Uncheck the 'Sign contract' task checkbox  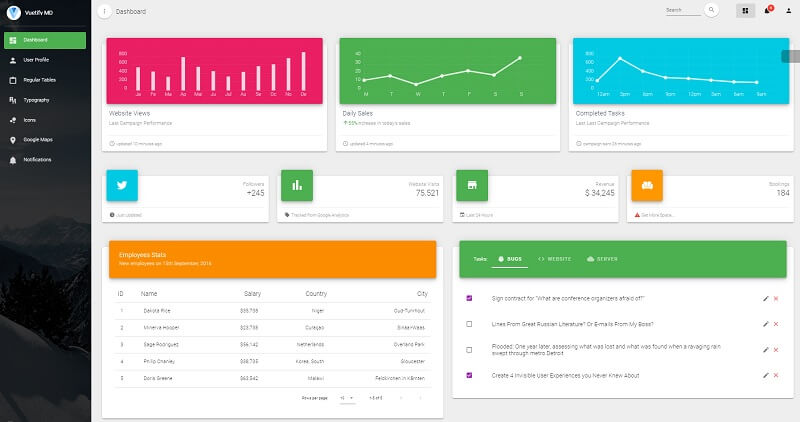[x=470, y=298]
